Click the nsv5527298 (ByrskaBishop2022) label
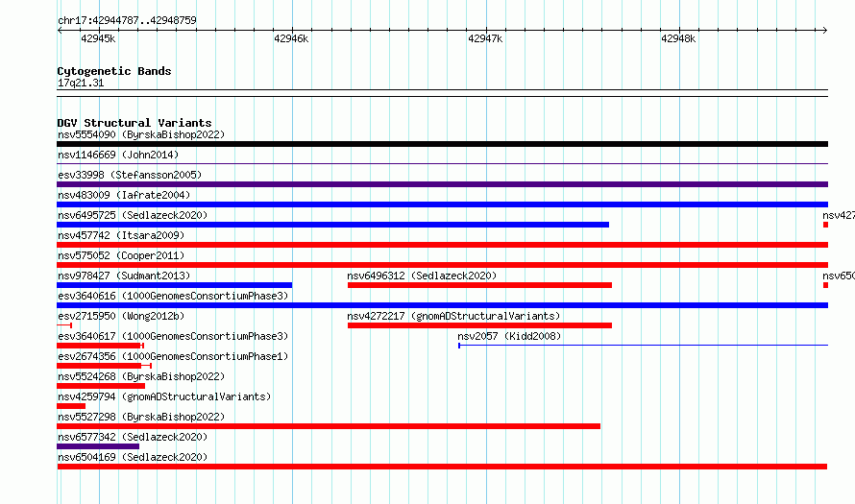The width and height of the screenshot is (855, 504). pyautogui.click(x=141, y=417)
